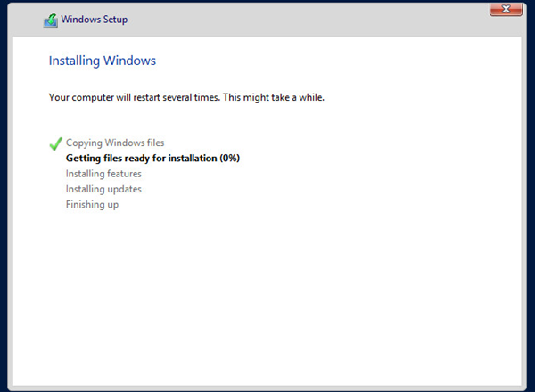
Task: Select the 'Copying Windows files' step
Action: tap(115, 143)
